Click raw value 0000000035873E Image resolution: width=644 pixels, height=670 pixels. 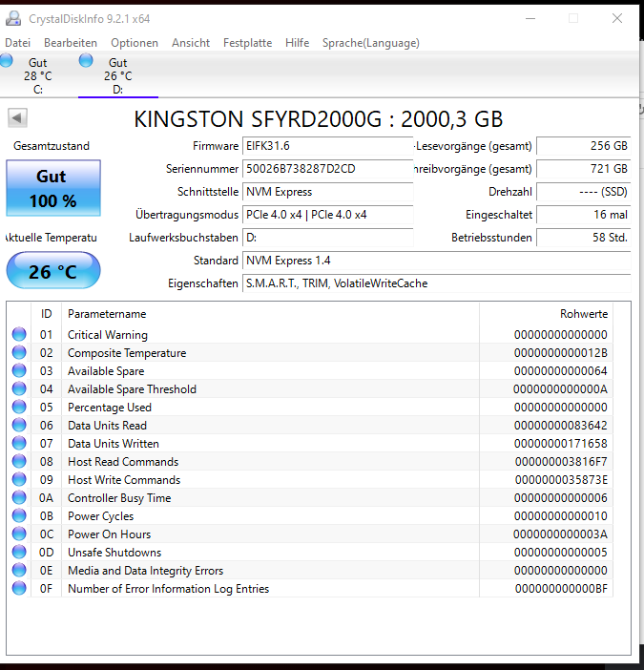click(x=561, y=480)
